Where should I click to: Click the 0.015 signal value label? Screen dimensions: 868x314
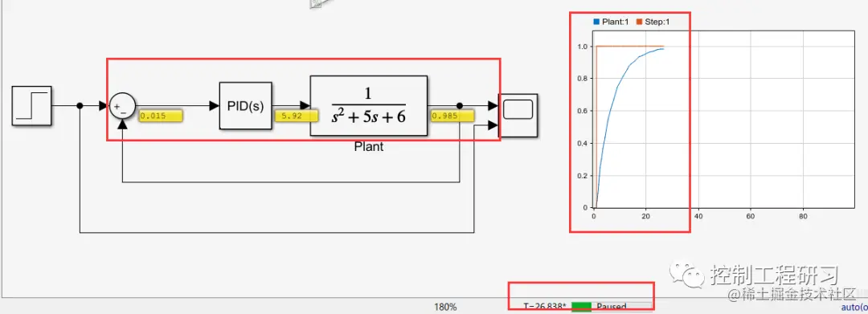pos(161,116)
